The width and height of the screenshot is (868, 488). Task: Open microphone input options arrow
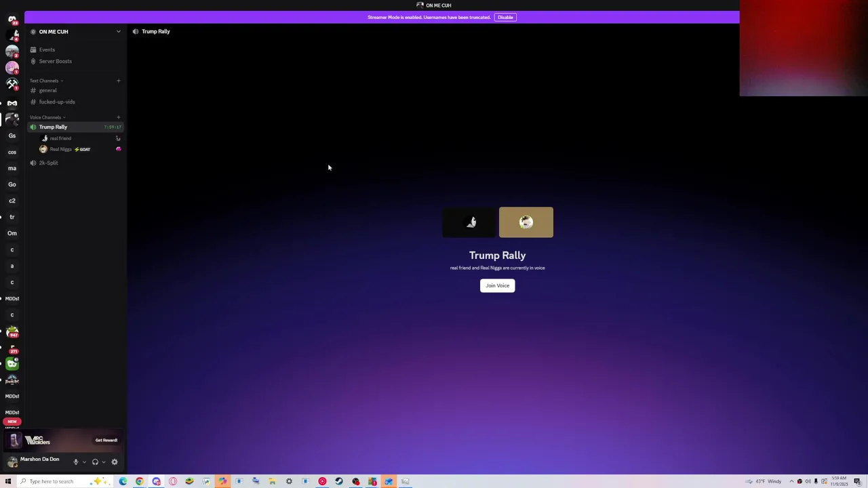coord(84,462)
